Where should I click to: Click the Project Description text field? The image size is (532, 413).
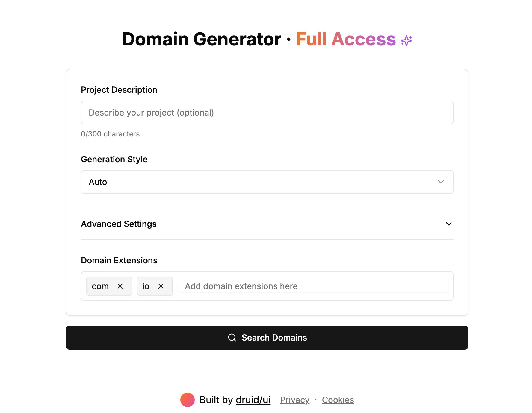point(267,113)
